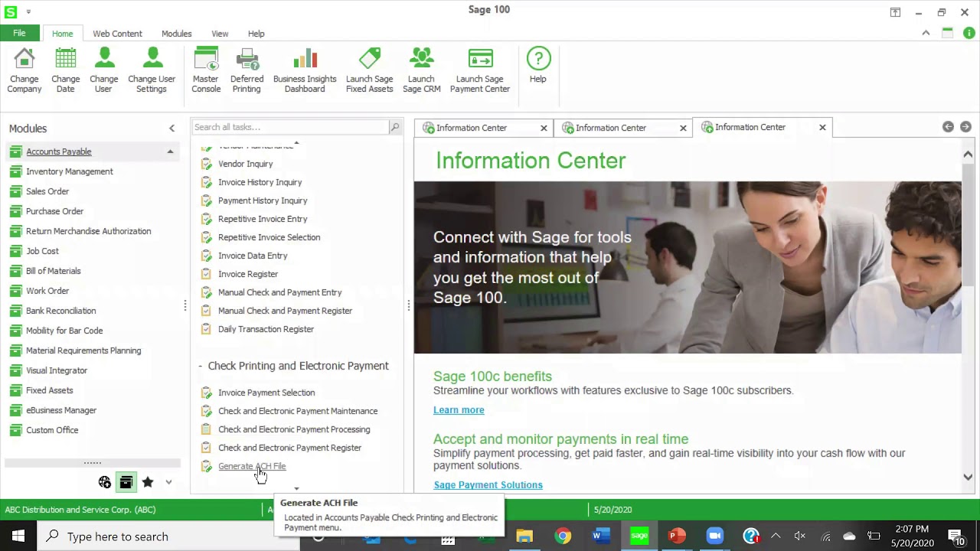This screenshot has height=551, width=980.
Task: Close the third Information Center tab
Action: click(x=822, y=127)
